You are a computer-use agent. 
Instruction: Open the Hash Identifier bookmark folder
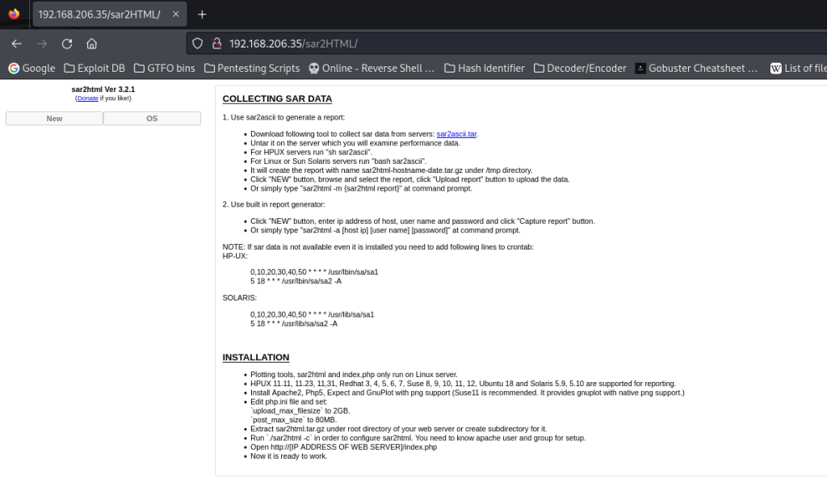(484, 69)
